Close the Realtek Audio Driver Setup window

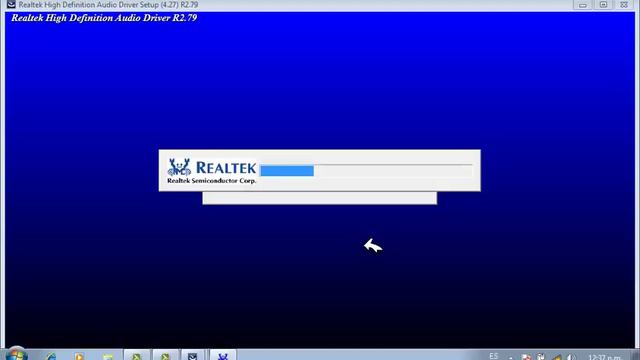click(624, 5)
